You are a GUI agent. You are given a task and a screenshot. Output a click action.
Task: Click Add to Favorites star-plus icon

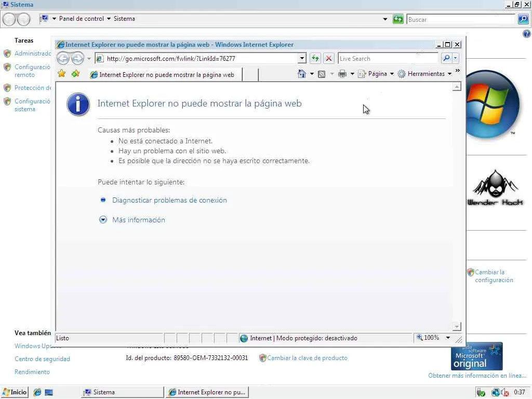[75, 74]
